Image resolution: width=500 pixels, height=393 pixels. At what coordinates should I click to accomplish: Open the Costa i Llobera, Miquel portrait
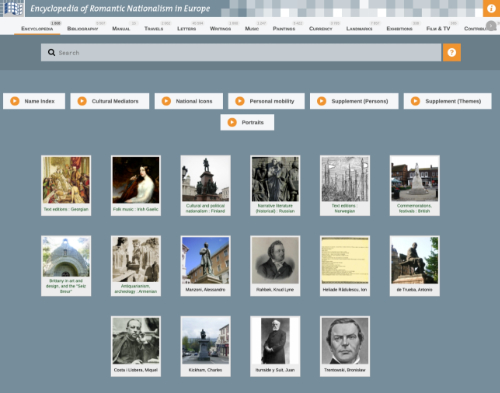click(x=136, y=341)
